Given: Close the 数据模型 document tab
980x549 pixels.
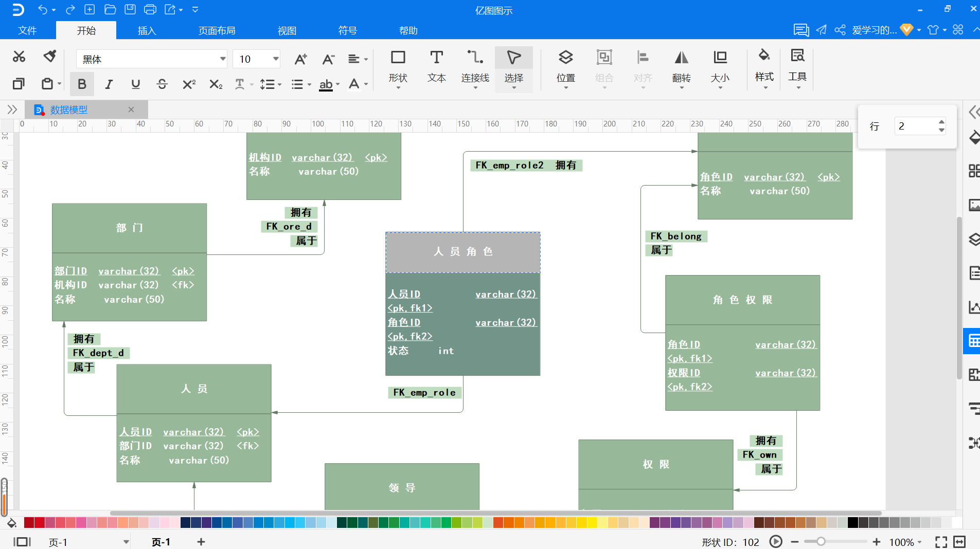Looking at the screenshot, I should coord(131,109).
